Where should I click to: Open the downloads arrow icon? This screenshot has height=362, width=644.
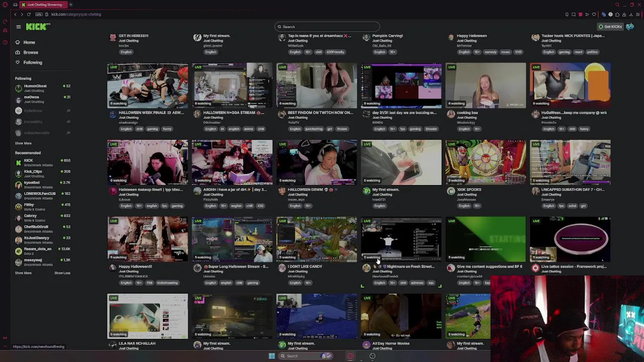pos(631,14)
